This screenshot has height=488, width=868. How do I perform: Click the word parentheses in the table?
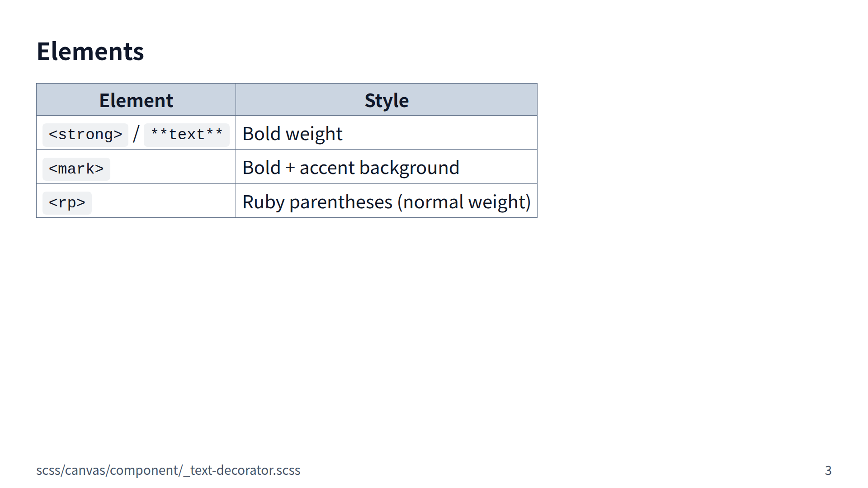click(x=341, y=202)
